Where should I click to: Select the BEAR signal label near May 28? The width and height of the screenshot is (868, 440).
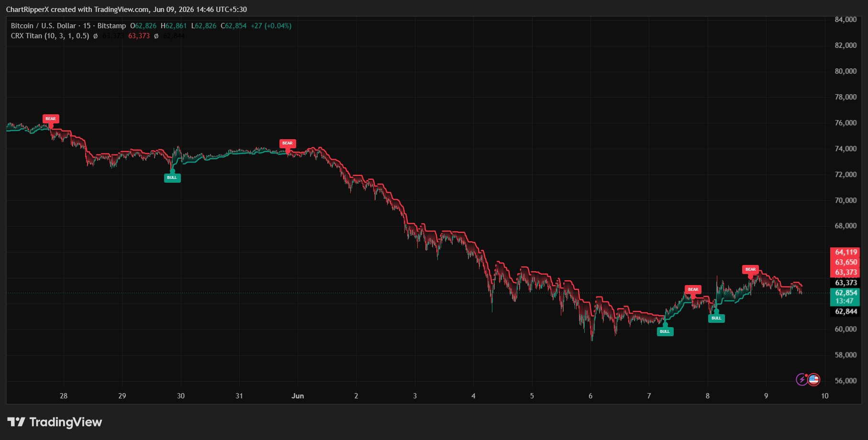point(51,119)
